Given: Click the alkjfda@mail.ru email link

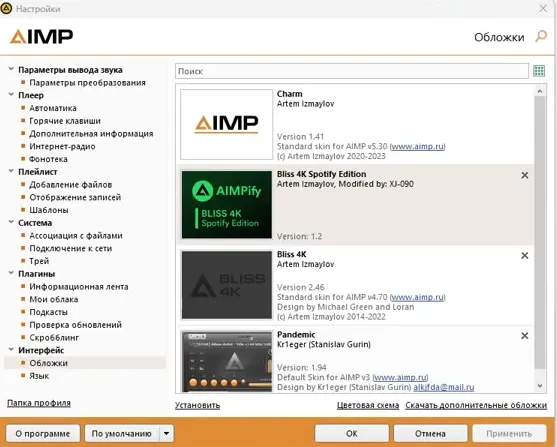Looking at the screenshot, I should click(444, 387).
